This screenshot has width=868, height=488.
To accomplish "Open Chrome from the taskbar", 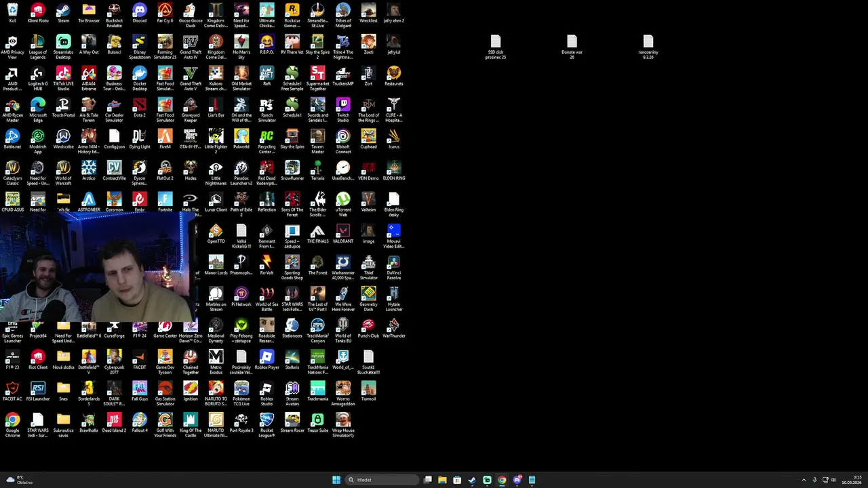I will click(502, 480).
